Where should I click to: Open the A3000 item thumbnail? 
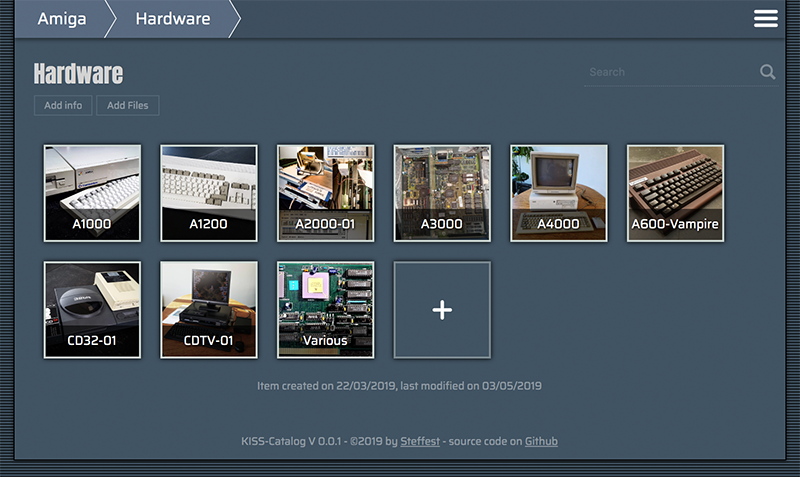pos(442,193)
